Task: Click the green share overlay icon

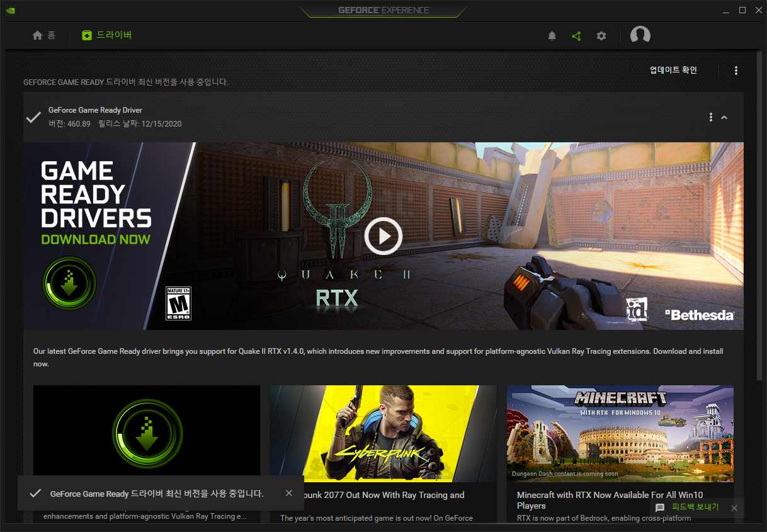Action: [576, 36]
